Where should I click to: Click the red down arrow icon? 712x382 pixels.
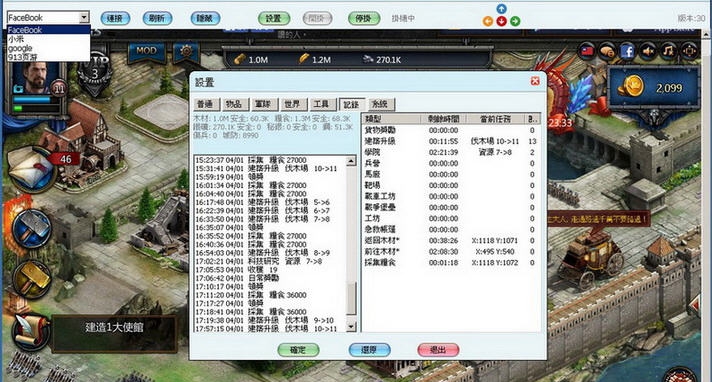tap(501, 21)
